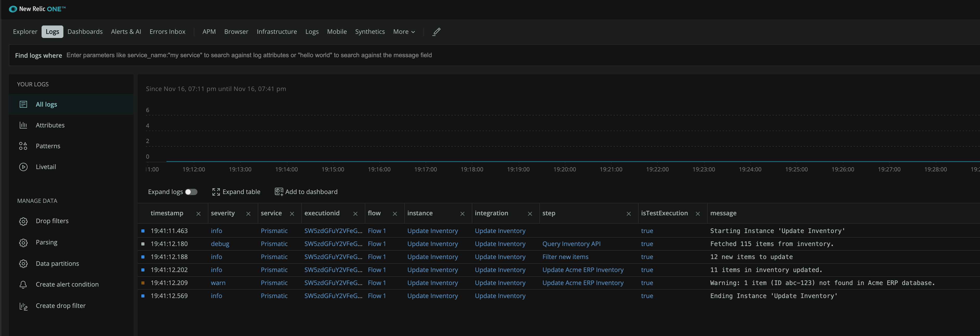Click the Prismatic service link in first row
Image resolution: width=980 pixels, height=336 pixels.
click(x=274, y=231)
